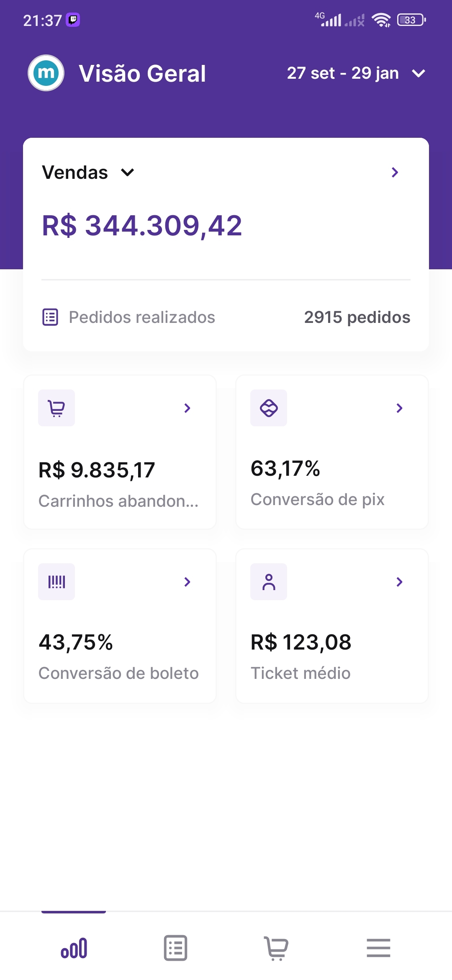Tap the R$ 344.309,42 sales total
The height and width of the screenshot is (980, 452).
(142, 226)
